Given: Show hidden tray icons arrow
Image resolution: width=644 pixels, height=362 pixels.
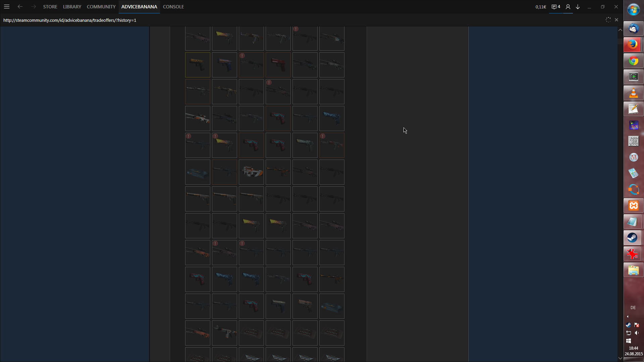Looking at the screenshot, I should tap(628, 316).
